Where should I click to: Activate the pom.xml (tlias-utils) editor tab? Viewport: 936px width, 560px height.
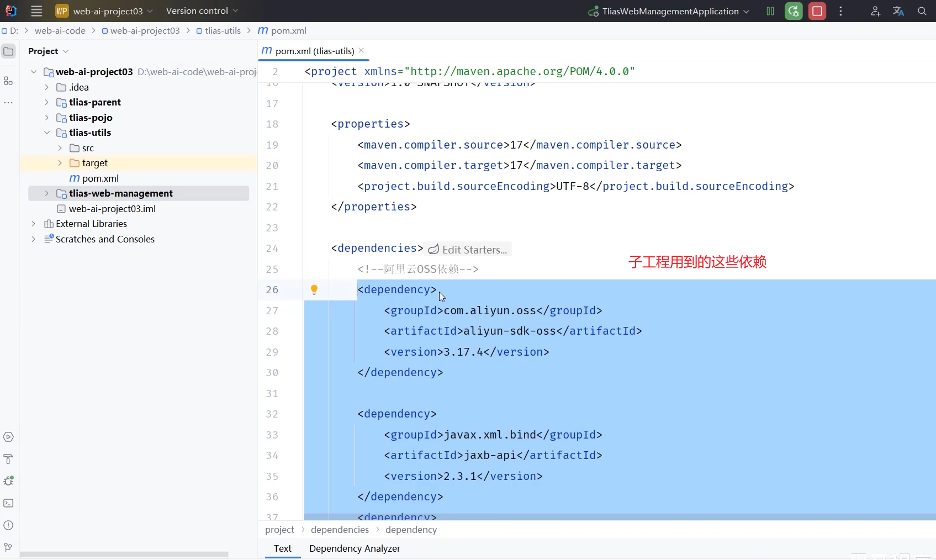pos(315,51)
